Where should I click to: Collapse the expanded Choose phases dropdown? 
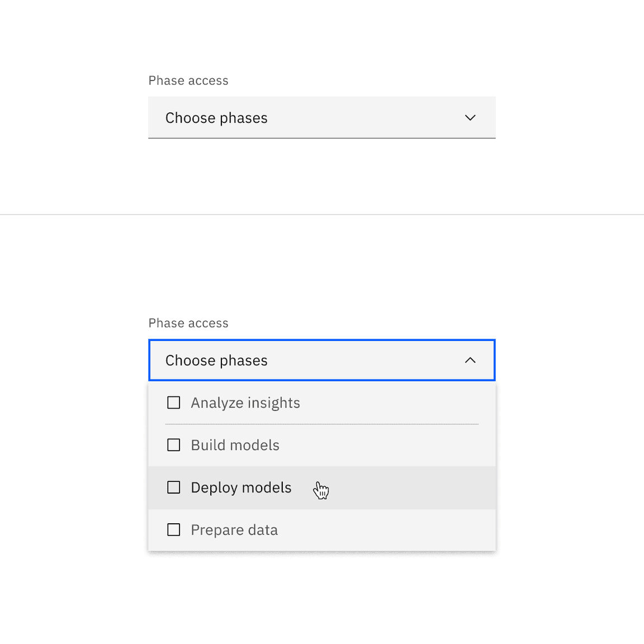(x=321, y=360)
